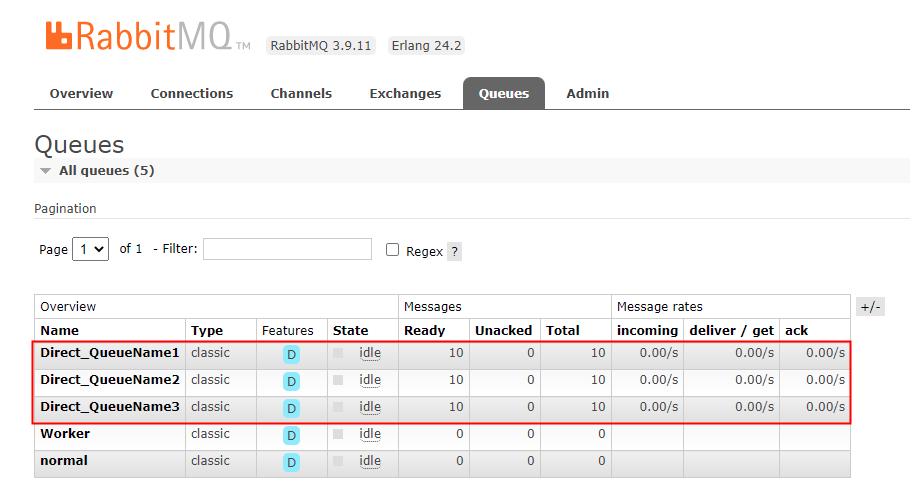The height and width of the screenshot is (488, 910).
Task: Open the Direct_QueueName2 queue link
Action: click(110, 379)
